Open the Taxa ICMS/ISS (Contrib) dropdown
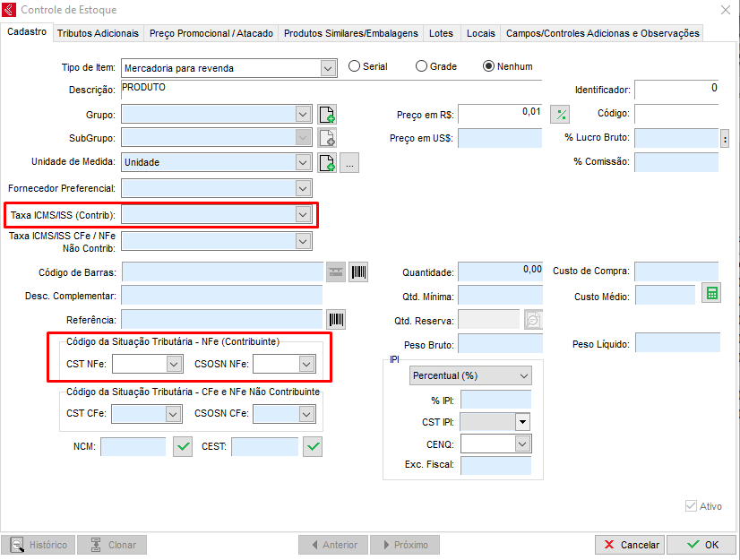The image size is (740, 560). tap(304, 215)
